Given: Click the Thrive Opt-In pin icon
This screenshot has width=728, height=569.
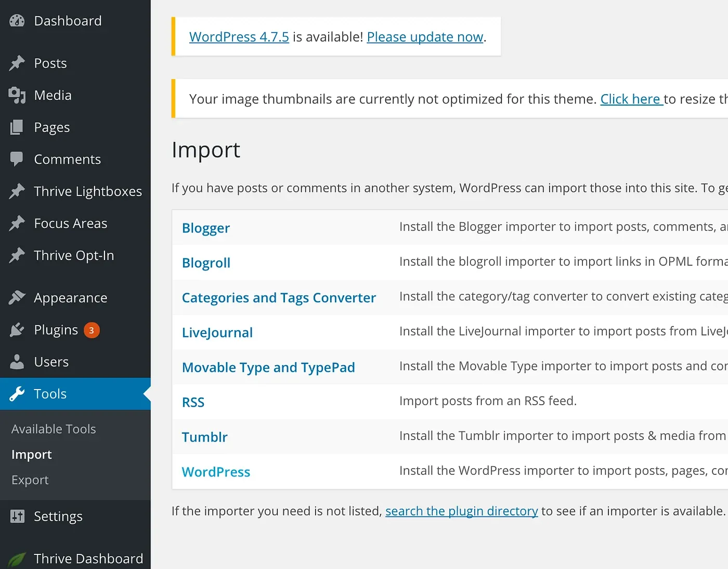Looking at the screenshot, I should point(17,255).
